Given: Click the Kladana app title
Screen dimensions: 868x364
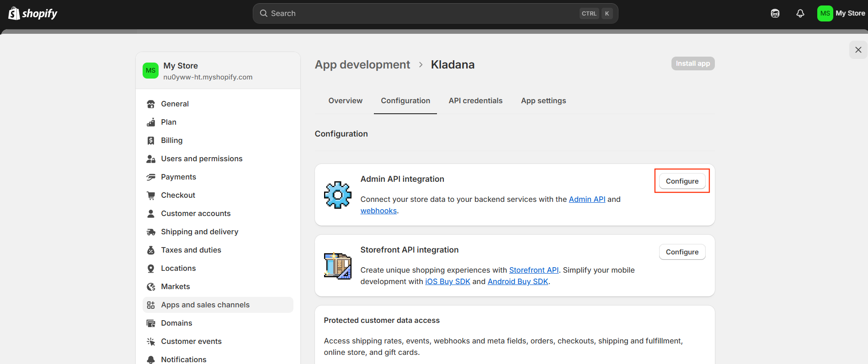Looking at the screenshot, I should 453,65.
